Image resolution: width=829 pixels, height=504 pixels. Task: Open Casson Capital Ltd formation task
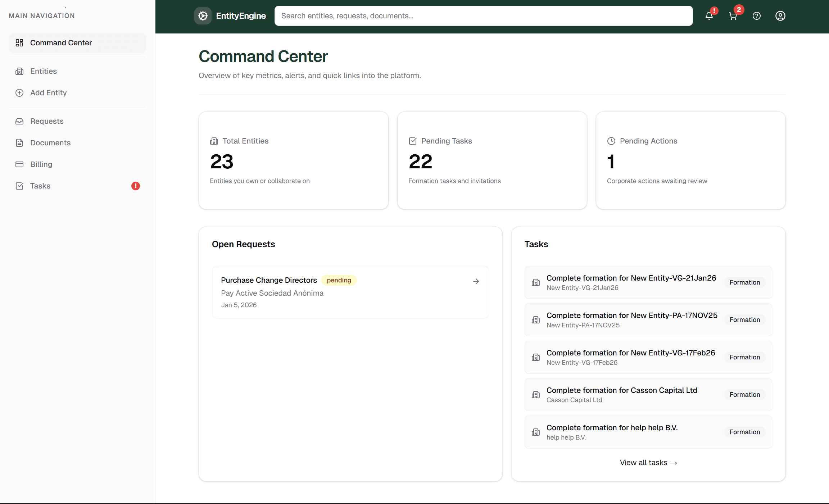click(x=621, y=394)
